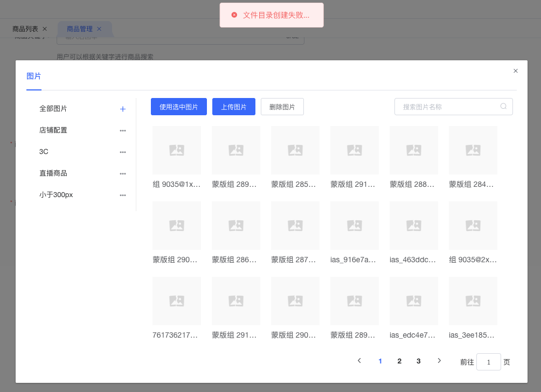Switch to the 商品列表 tab

(25, 29)
